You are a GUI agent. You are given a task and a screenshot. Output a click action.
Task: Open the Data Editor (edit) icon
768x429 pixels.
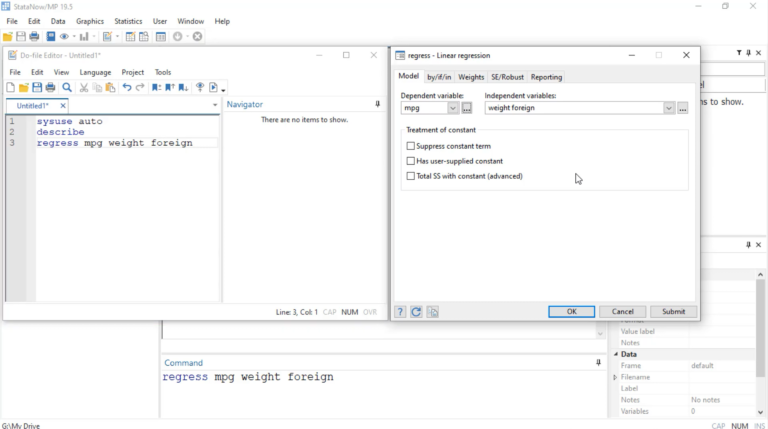click(x=130, y=37)
